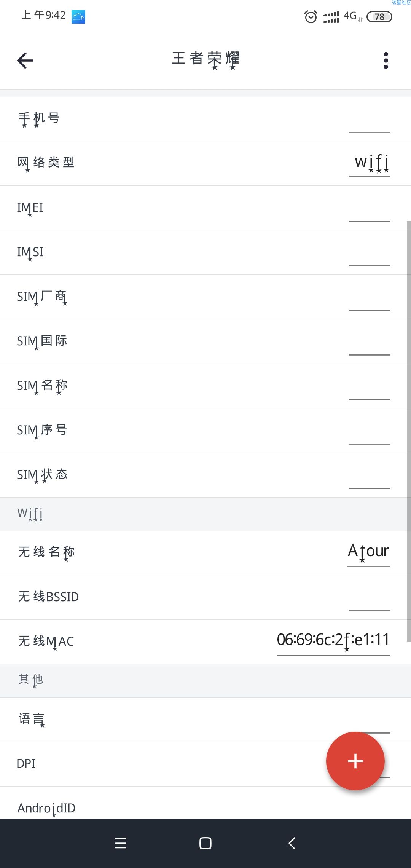This screenshot has width=411, height=868.
Task: Edit the 手机号 value field
Action: click(370, 122)
